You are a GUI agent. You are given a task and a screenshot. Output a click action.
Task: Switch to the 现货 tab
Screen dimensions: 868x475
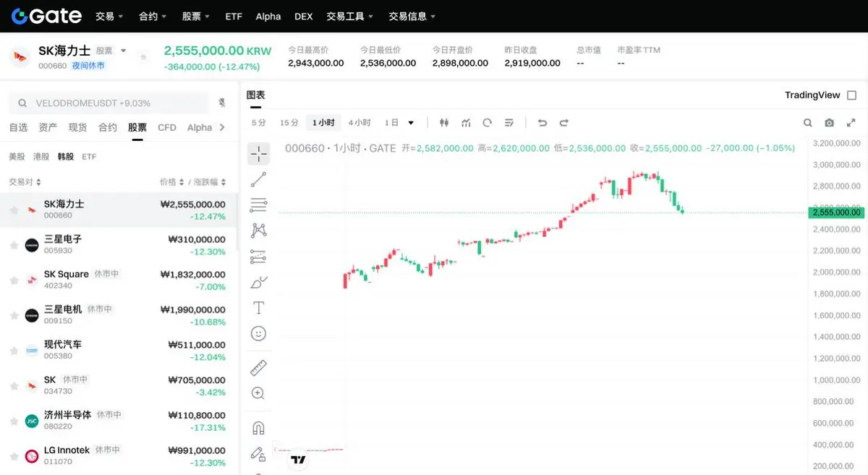pos(77,127)
